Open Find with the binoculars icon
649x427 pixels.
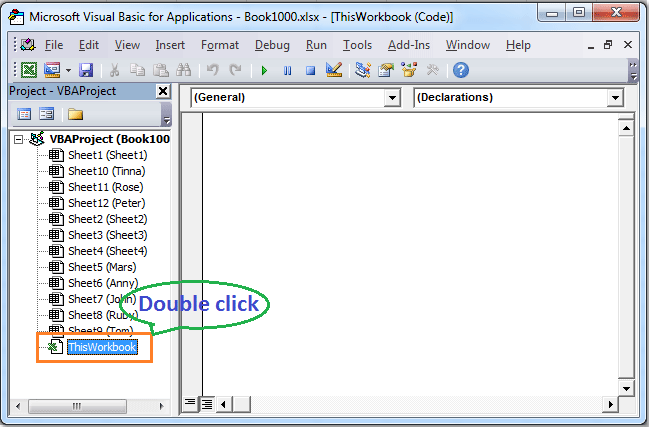point(183,70)
